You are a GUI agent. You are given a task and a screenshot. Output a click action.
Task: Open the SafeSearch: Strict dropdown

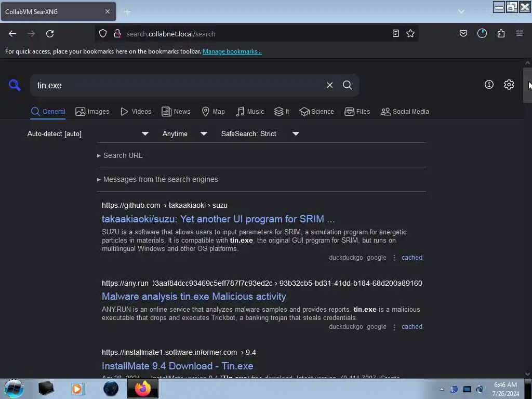point(260,134)
